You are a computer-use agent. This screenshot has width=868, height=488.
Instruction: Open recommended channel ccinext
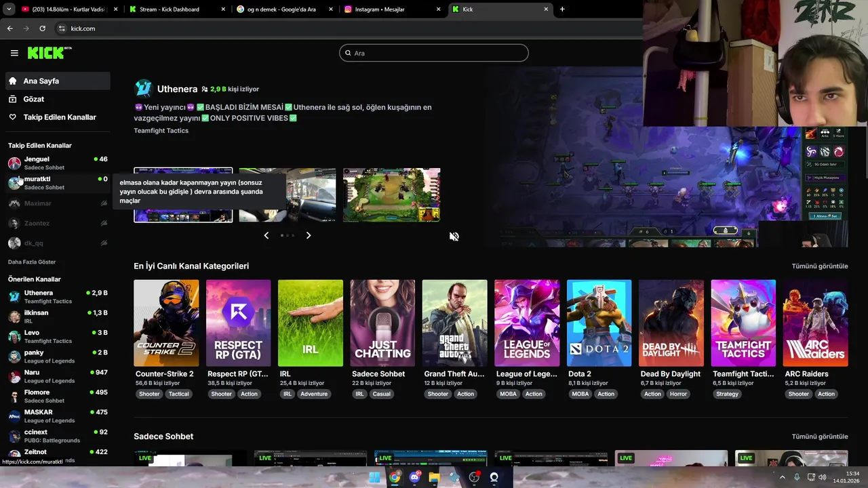pos(58,436)
